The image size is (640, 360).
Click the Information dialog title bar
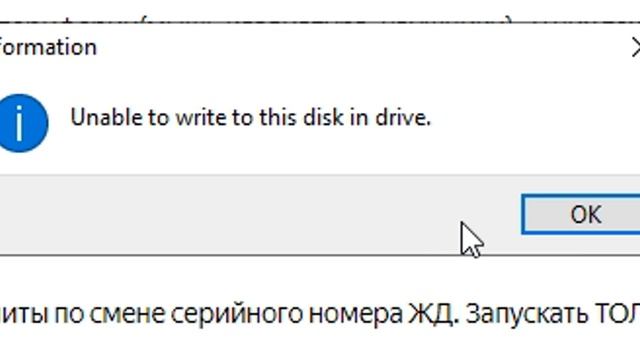point(320,47)
